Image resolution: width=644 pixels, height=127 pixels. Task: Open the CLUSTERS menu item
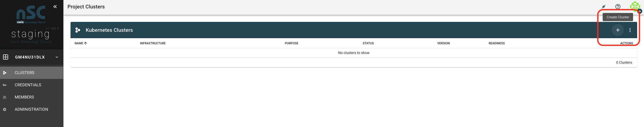point(31,73)
